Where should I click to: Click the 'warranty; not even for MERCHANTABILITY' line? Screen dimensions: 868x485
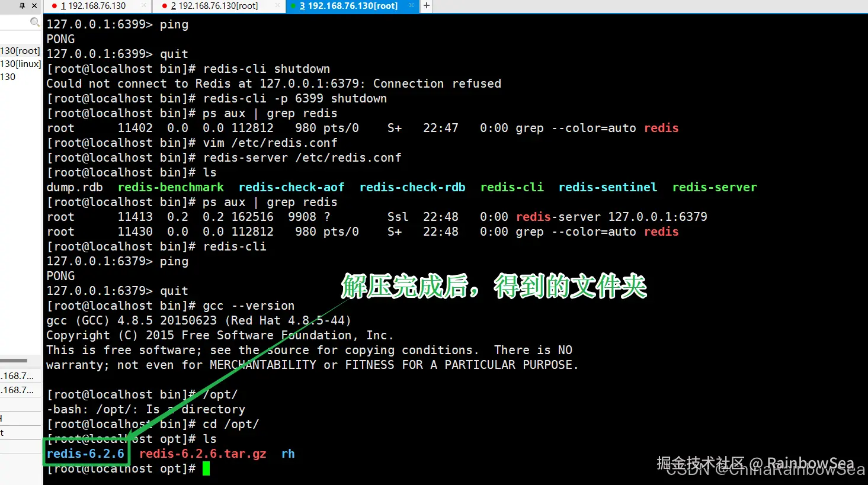[312, 365]
